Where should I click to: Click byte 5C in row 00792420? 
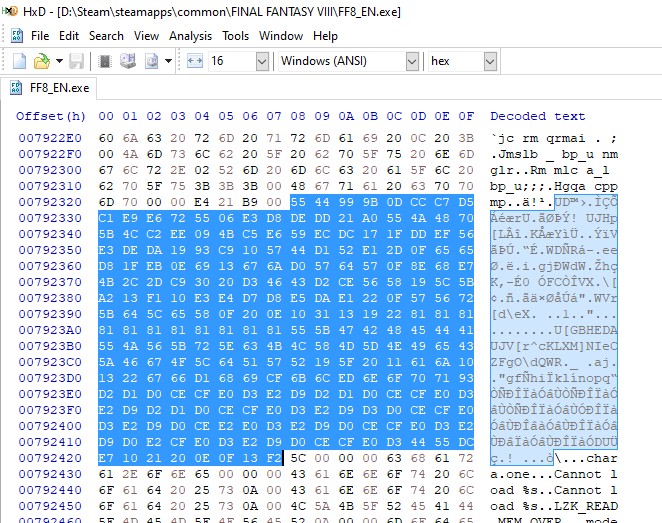pos(298,458)
